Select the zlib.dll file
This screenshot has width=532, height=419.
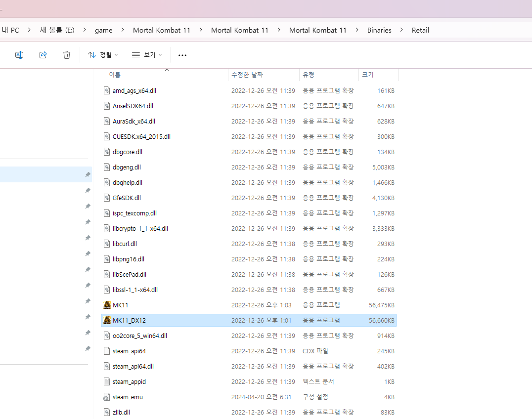(x=121, y=412)
